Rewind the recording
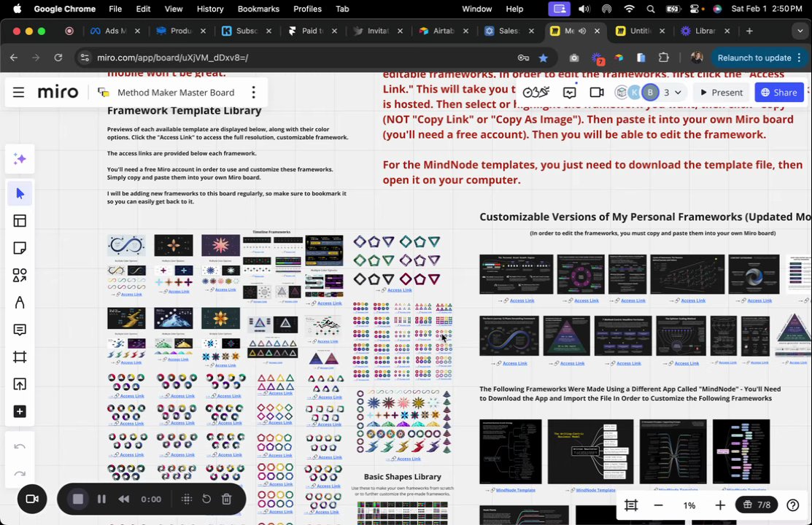The width and height of the screenshot is (812, 525). click(124, 499)
